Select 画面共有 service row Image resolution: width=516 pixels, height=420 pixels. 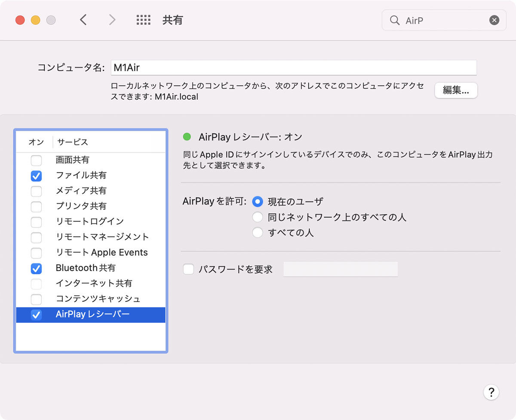pos(91,160)
